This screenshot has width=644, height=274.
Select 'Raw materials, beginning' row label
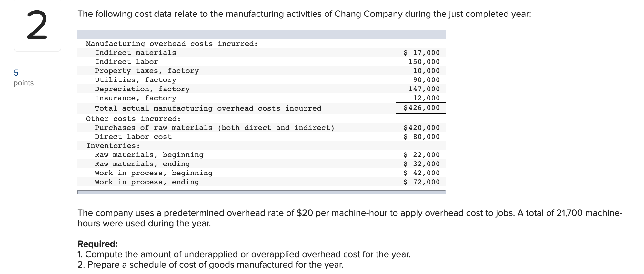click(x=149, y=155)
